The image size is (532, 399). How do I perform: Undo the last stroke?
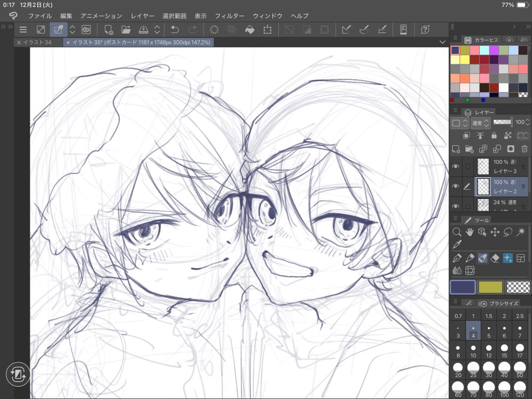pos(174,30)
